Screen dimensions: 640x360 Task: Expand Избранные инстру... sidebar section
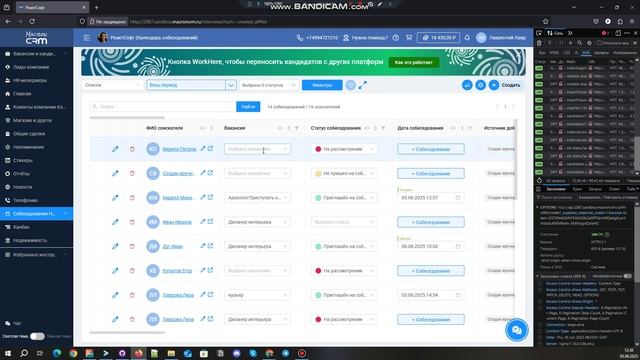36,255
